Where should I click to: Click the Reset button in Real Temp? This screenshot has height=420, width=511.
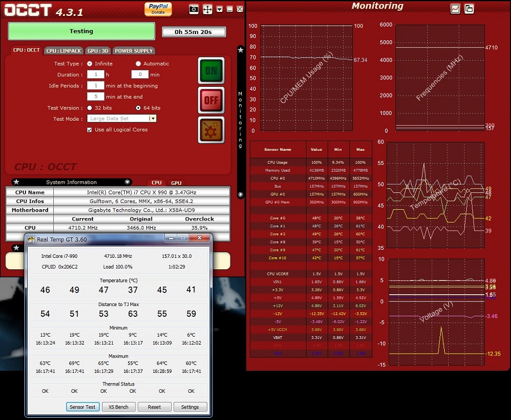pos(154,406)
